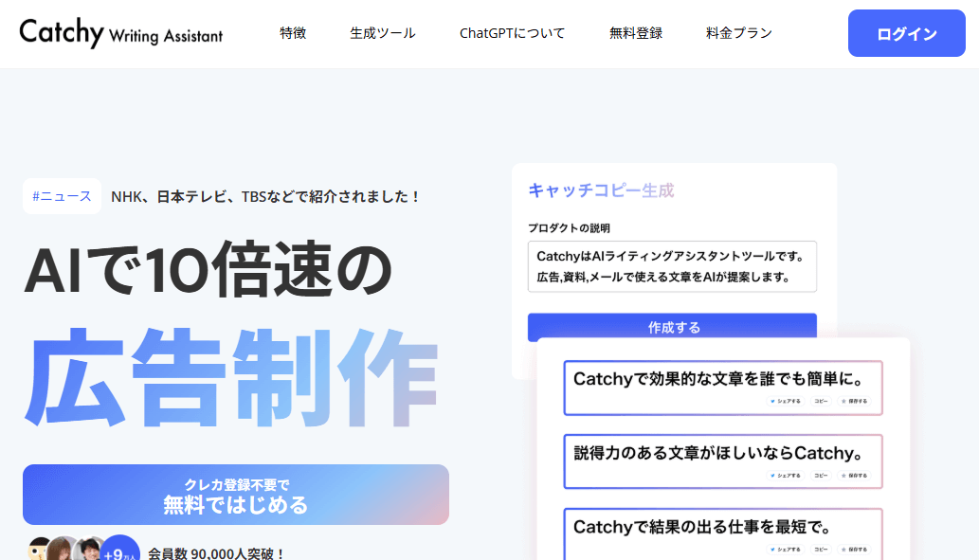
Task: Click the 会員数 90,000人突破 text
Action: tap(217, 553)
